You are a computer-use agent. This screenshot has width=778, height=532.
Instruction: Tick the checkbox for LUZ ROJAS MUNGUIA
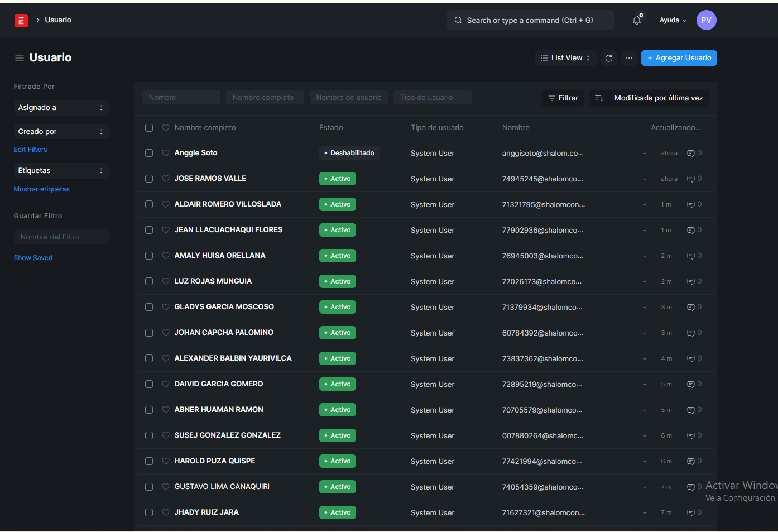click(x=149, y=281)
